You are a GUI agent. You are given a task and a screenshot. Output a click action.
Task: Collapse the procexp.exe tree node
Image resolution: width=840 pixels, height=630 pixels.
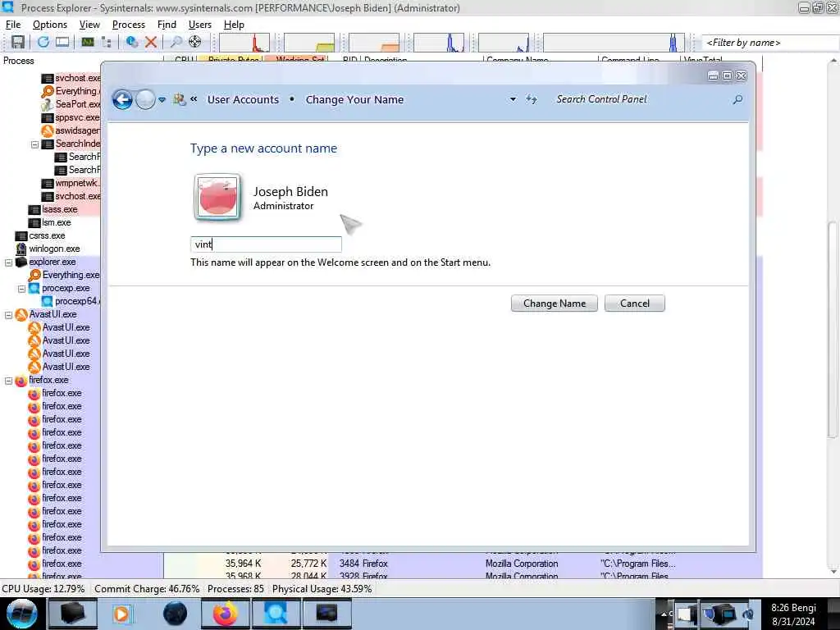point(22,289)
